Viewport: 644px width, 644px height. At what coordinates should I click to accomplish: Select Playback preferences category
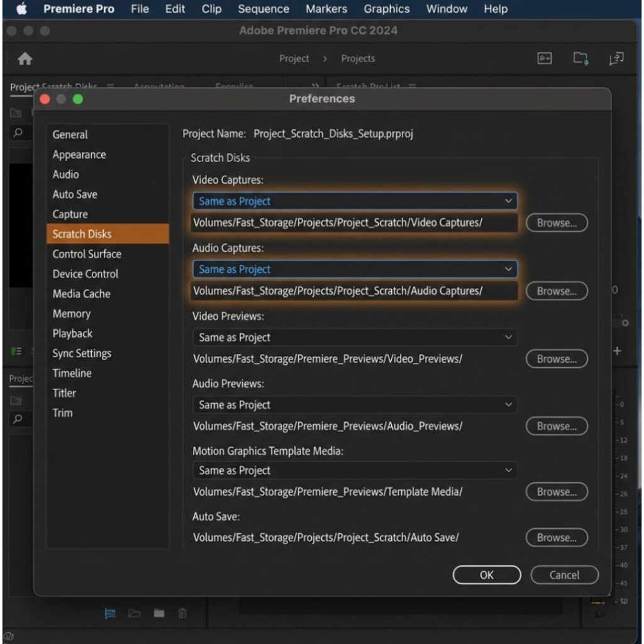(x=108, y=333)
